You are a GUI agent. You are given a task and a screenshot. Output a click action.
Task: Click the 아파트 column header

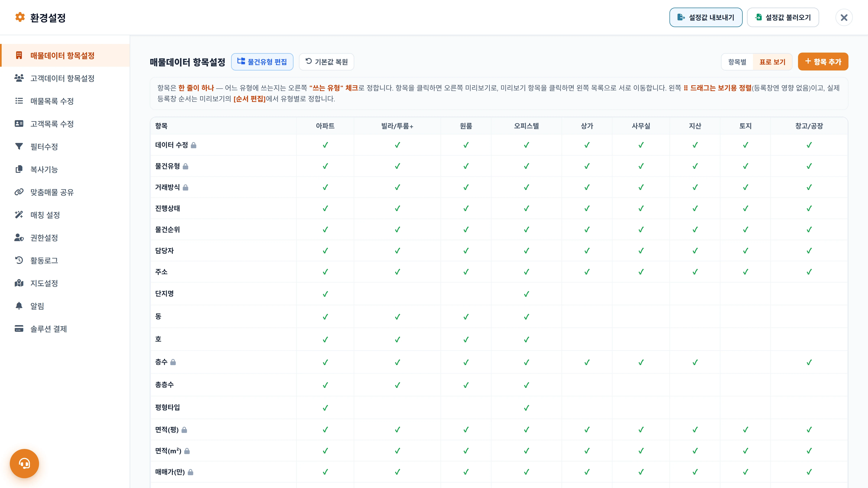click(325, 126)
